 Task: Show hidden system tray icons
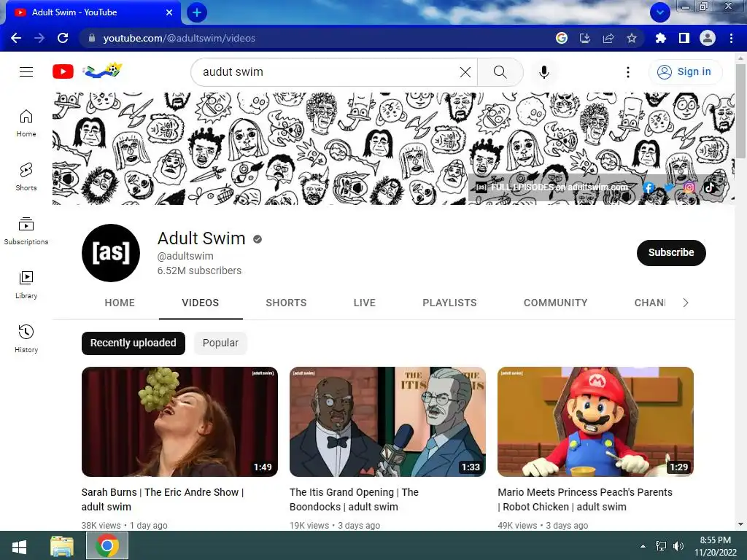[643, 546]
